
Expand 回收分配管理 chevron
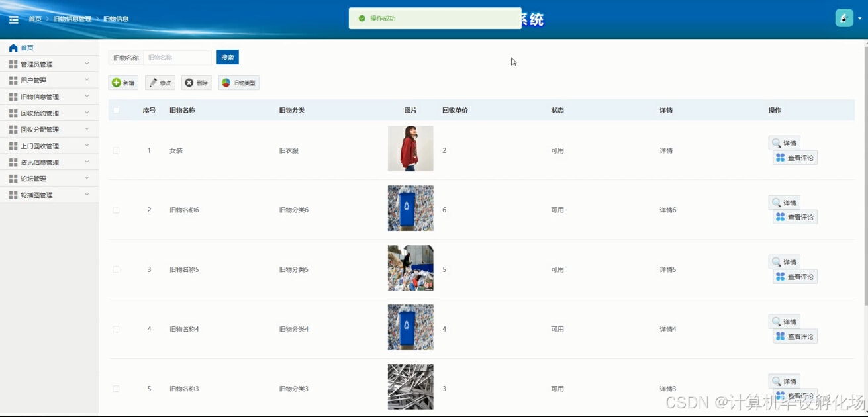(87, 129)
